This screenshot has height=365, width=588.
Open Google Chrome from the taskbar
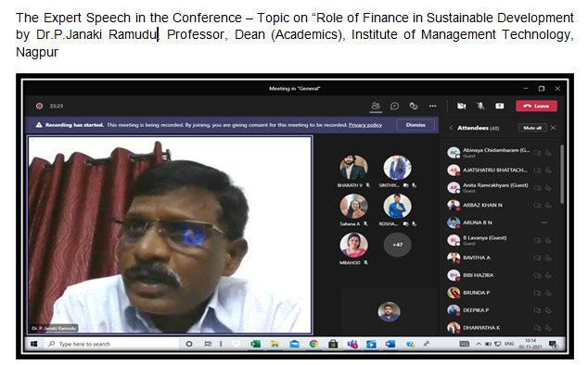(x=313, y=344)
